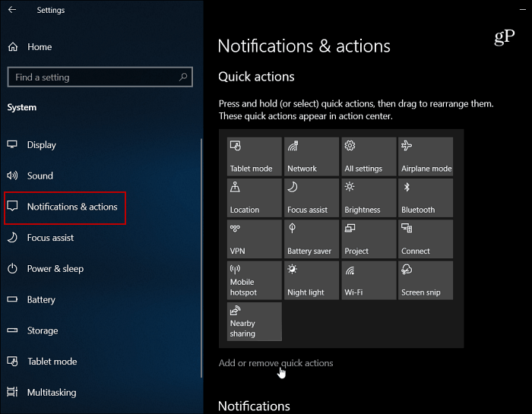Select the VPN quick action tile
Viewport: 532px width, 414px height.
click(x=255, y=239)
